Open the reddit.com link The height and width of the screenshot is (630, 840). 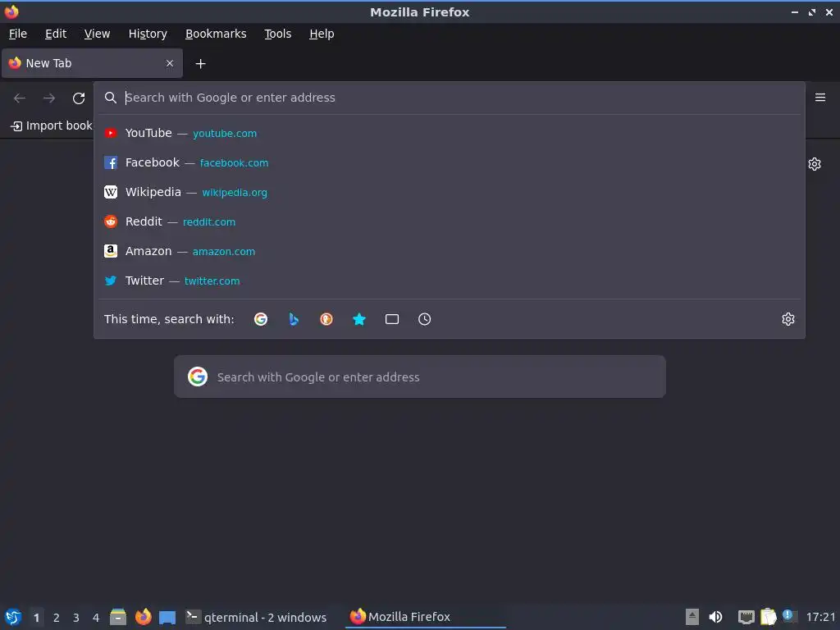(x=209, y=221)
